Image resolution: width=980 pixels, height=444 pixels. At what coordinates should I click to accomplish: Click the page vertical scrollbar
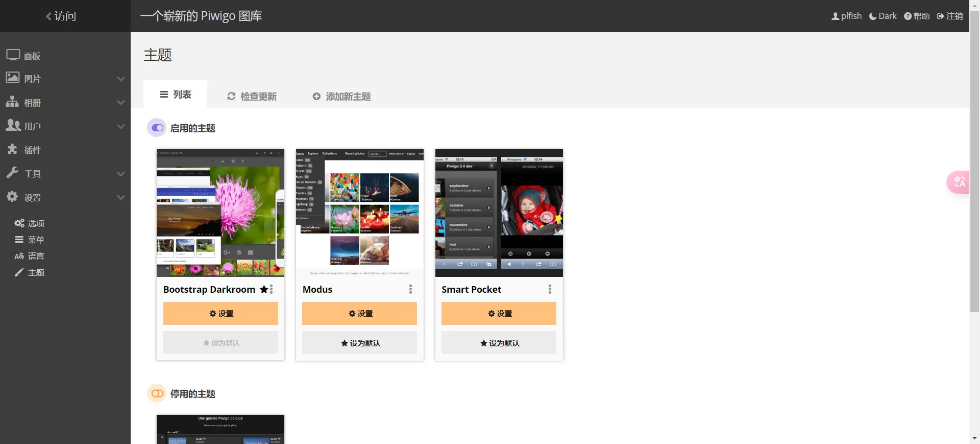coord(975,161)
